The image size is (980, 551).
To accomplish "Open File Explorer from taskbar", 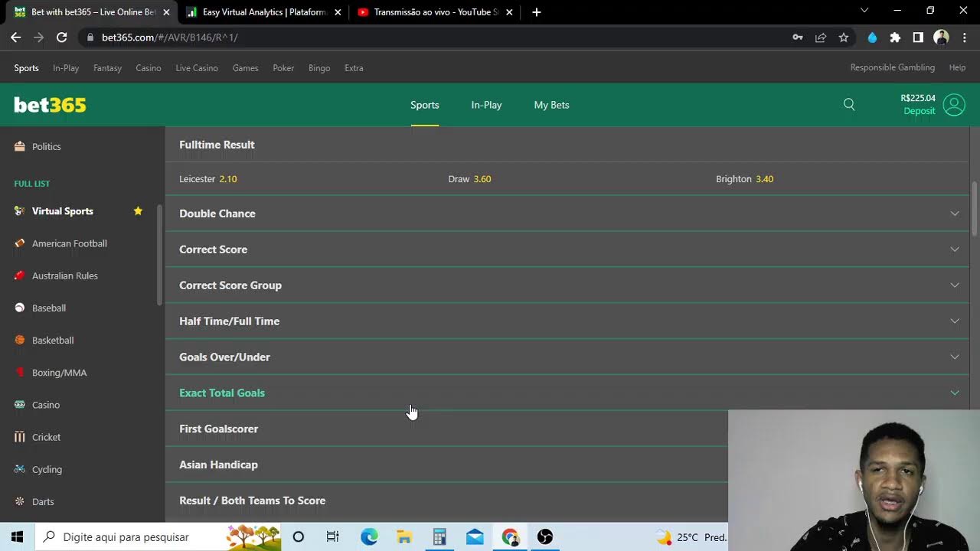I will coord(404,536).
